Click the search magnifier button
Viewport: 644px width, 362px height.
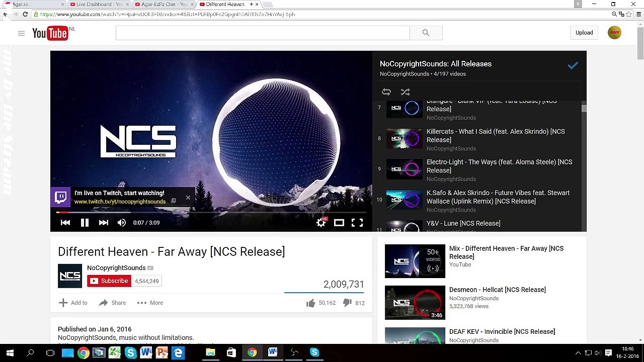click(x=426, y=33)
